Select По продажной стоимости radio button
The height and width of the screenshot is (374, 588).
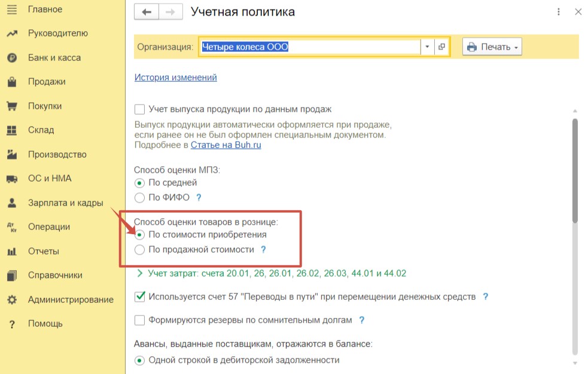click(x=139, y=250)
